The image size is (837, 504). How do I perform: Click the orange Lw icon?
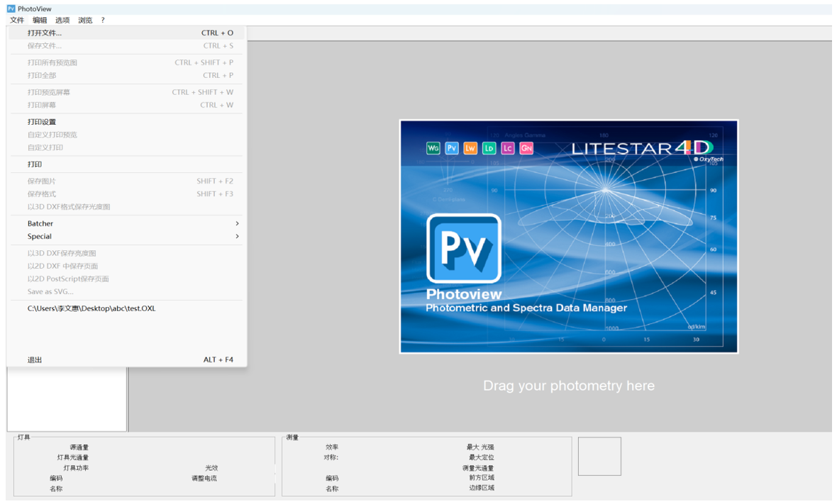click(x=470, y=148)
